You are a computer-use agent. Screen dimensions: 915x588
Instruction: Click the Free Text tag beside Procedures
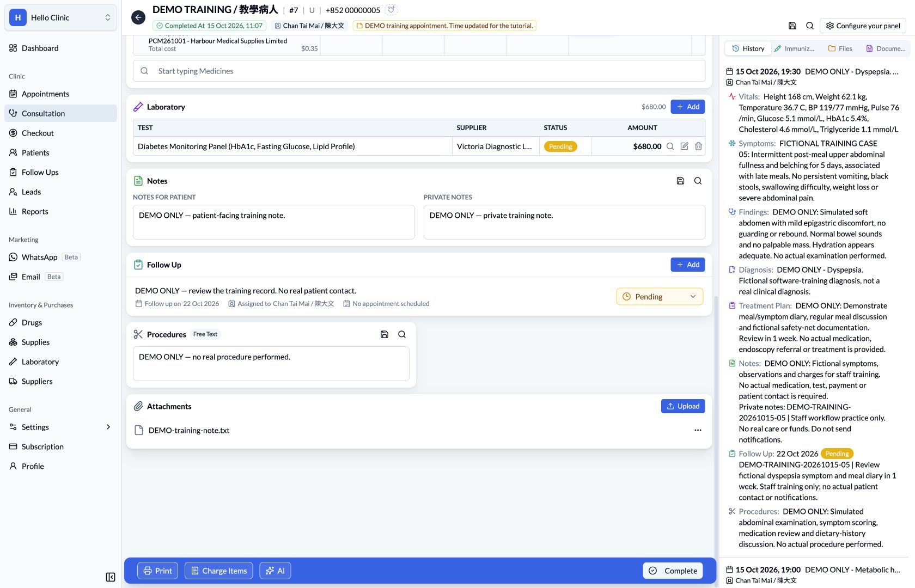click(x=205, y=334)
